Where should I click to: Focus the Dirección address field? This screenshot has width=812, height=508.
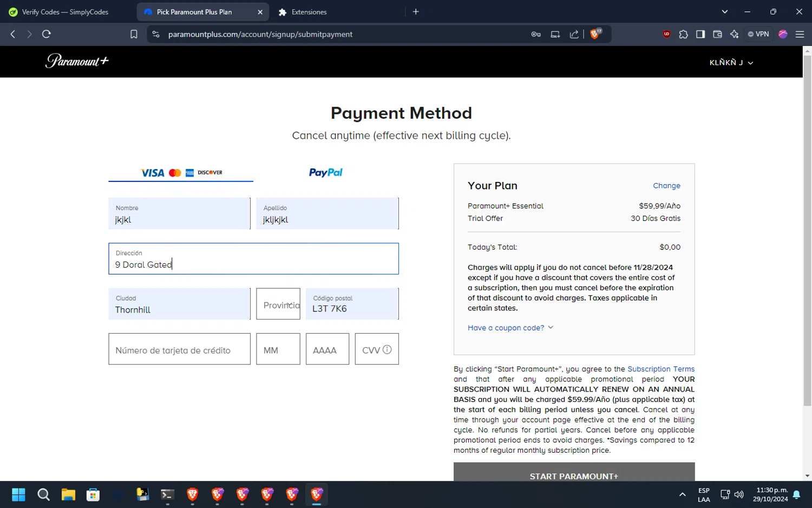pyautogui.click(x=253, y=259)
